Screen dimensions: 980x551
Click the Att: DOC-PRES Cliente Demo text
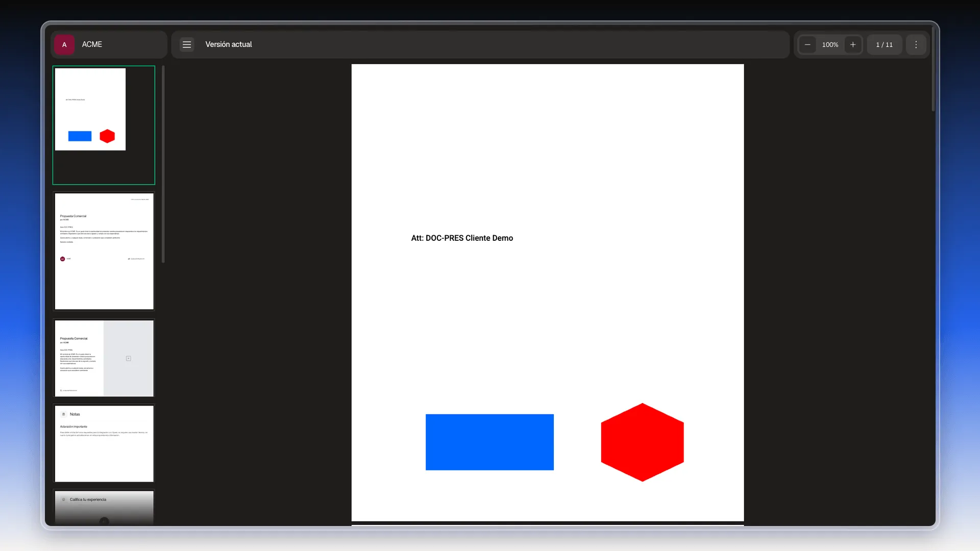(x=462, y=238)
